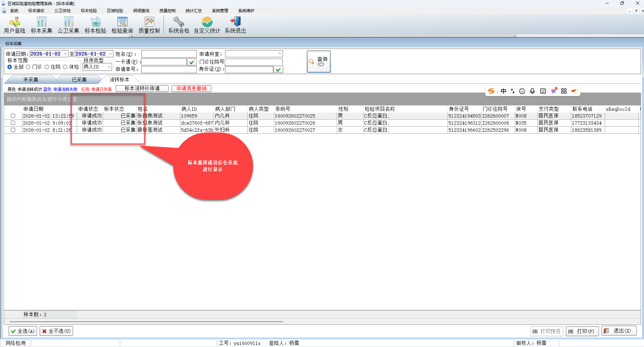Click the 标本流转补申请 button
644x347 pixels.
[x=142, y=89]
